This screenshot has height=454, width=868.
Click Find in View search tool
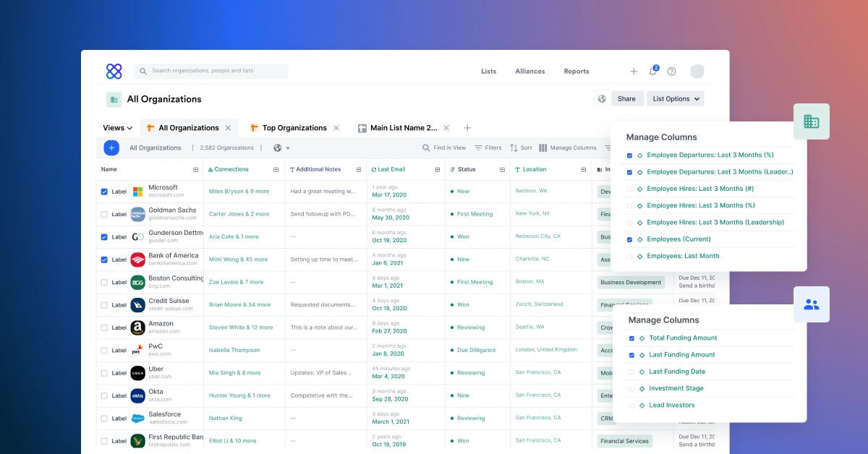(444, 147)
